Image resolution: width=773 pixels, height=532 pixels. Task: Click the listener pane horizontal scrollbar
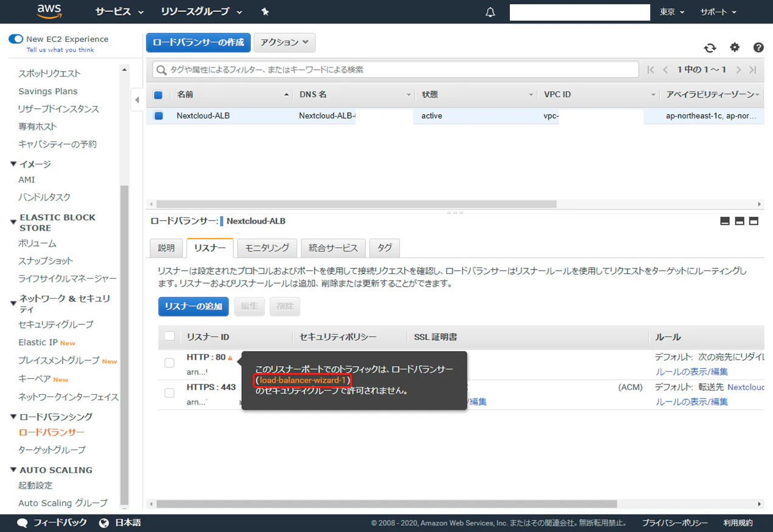click(386, 504)
